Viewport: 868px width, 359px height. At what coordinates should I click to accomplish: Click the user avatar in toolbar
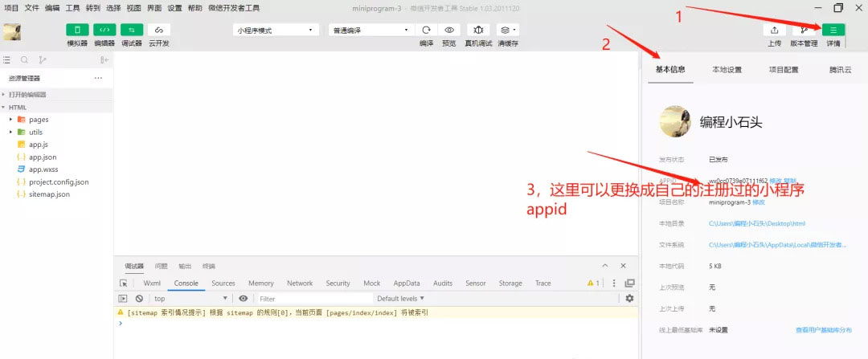[x=12, y=31]
